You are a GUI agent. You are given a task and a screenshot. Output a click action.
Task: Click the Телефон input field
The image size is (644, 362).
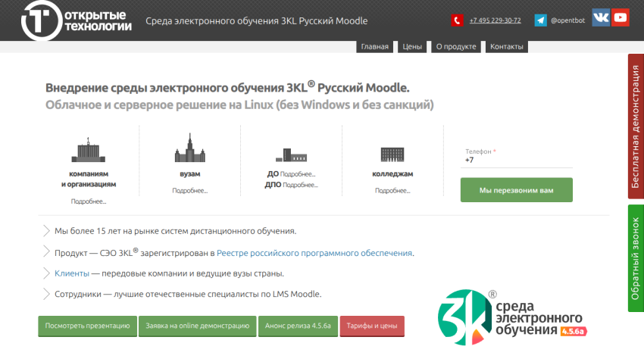[516, 160]
